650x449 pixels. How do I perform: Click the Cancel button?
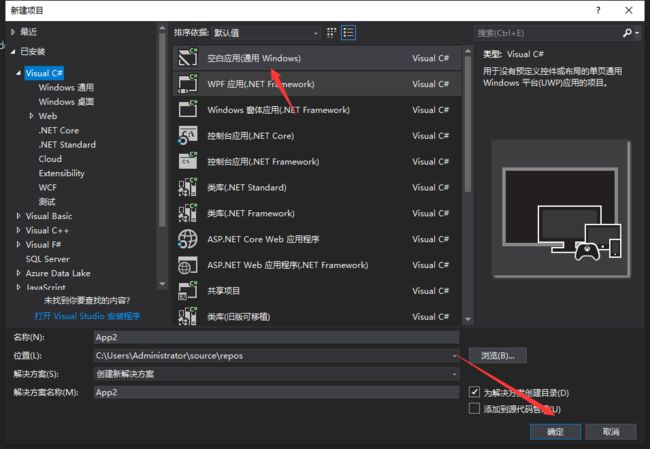point(611,432)
